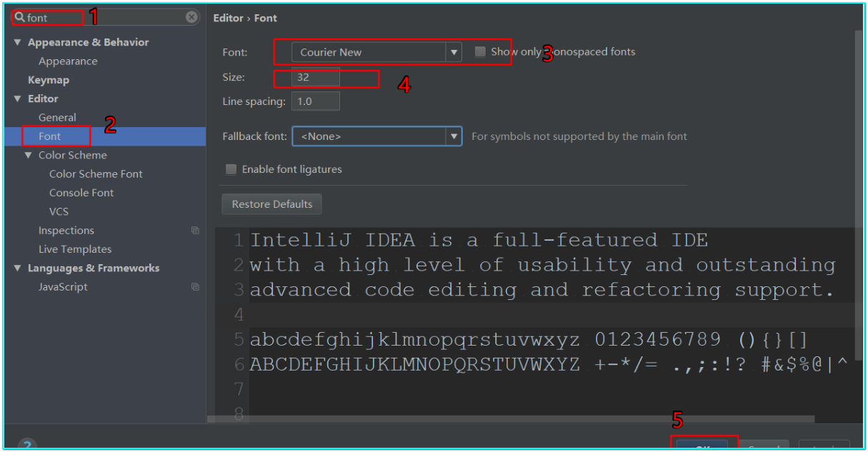The image size is (868, 452).
Task: Open the Inspections settings page
Action: [x=66, y=231]
